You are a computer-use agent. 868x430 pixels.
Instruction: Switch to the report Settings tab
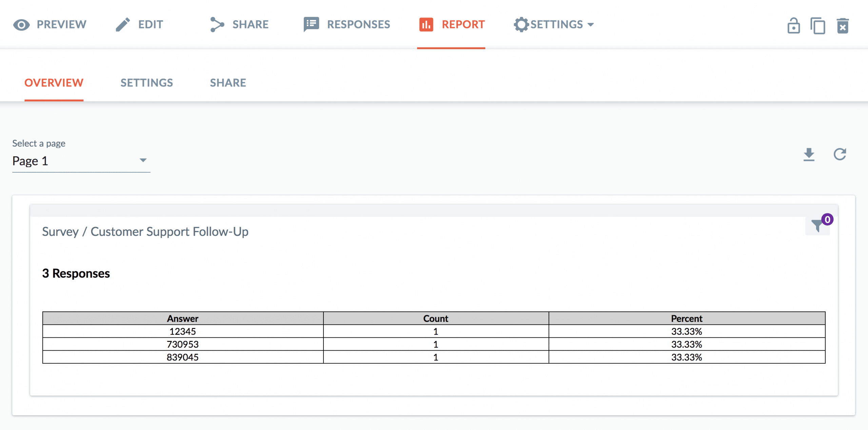(x=147, y=83)
